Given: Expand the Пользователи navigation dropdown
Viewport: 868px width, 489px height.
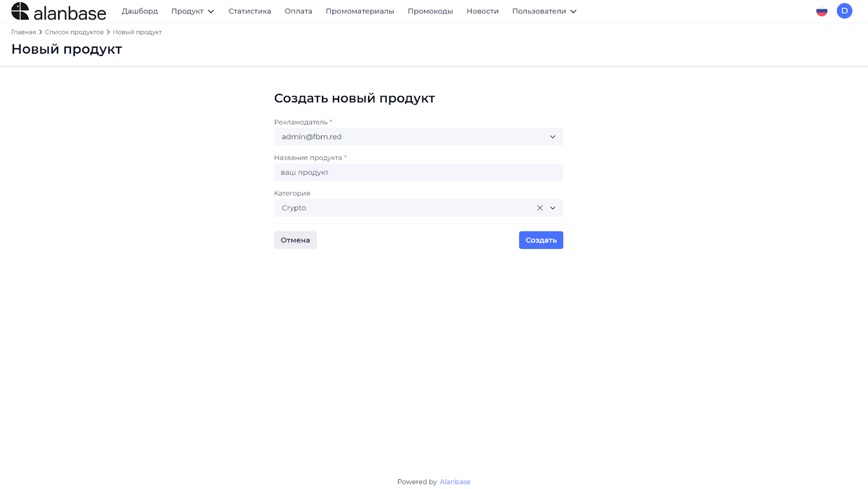Looking at the screenshot, I should 544,11.
